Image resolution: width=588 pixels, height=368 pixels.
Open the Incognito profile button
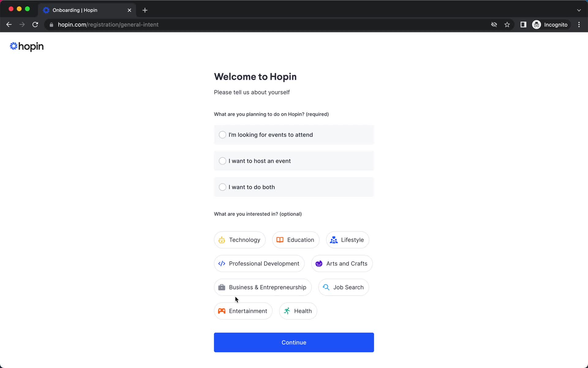click(x=550, y=25)
